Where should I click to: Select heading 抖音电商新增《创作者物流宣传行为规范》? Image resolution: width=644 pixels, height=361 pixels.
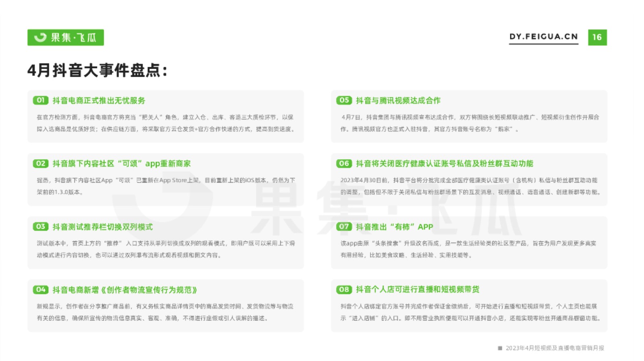pyautogui.click(x=125, y=290)
